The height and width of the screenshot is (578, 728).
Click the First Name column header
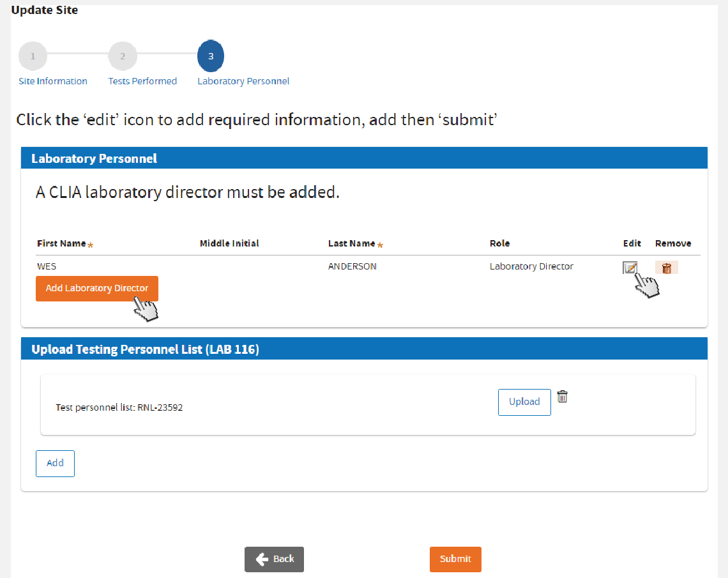[61, 243]
